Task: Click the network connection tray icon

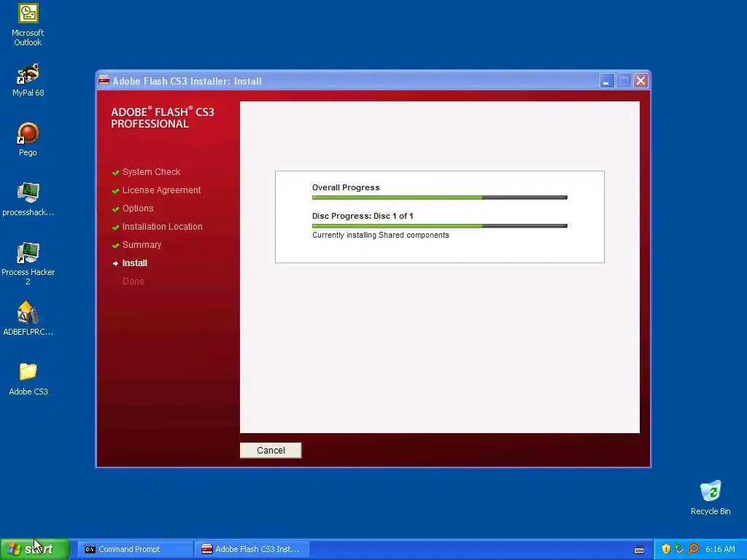Action: 679,549
